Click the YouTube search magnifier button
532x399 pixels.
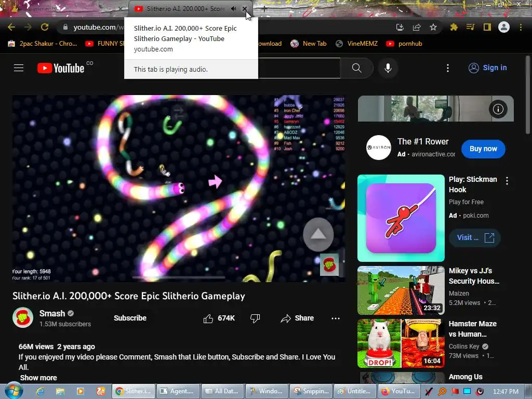(x=356, y=68)
